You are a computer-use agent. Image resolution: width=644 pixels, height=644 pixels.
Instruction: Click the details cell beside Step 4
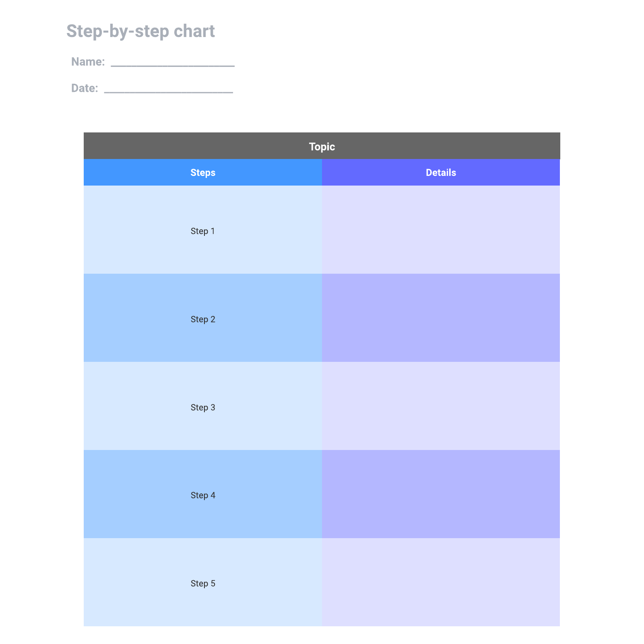(x=441, y=494)
